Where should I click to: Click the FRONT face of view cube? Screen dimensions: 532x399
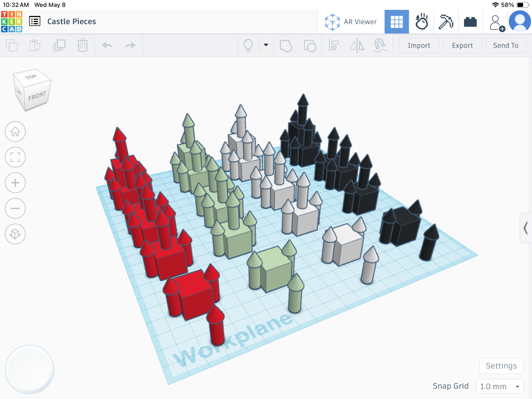(37, 96)
